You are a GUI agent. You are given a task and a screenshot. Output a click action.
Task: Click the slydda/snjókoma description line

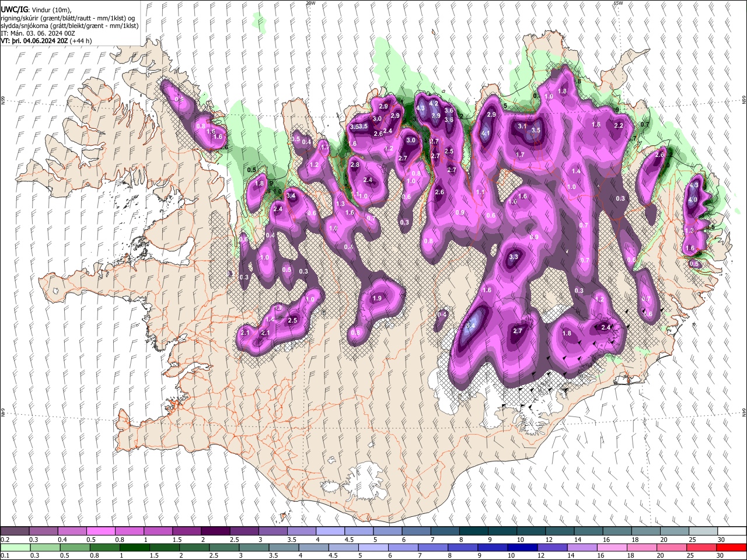coord(70,26)
